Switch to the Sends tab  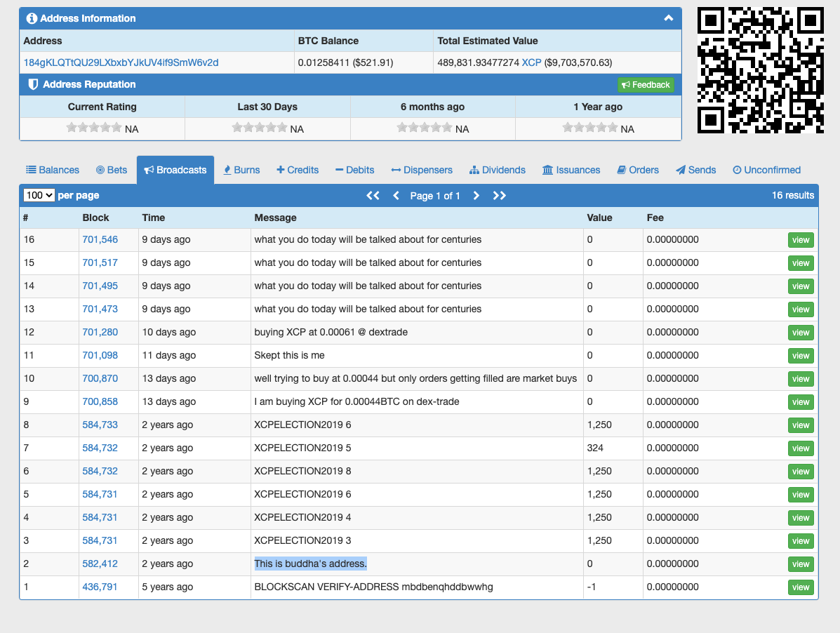point(695,170)
